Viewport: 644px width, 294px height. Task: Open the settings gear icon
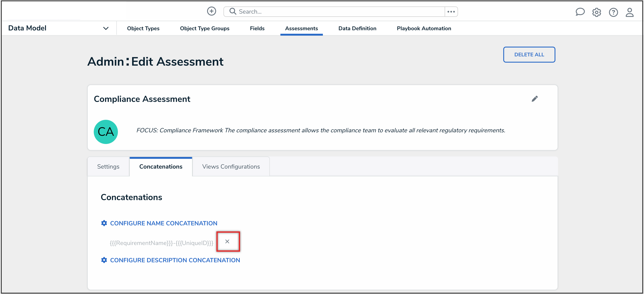pos(597,12)
